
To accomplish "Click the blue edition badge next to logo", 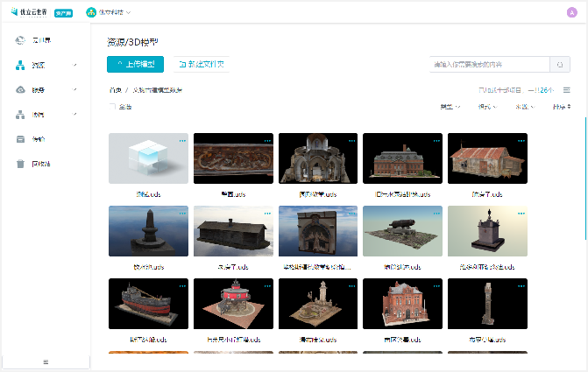I will point(63,13).
